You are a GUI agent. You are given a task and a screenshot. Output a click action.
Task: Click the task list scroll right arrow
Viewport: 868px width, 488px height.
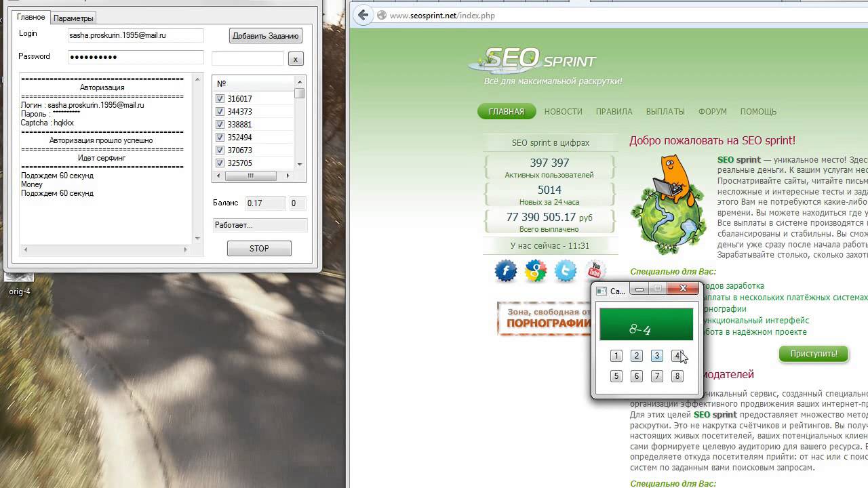[x=288, y=176]
